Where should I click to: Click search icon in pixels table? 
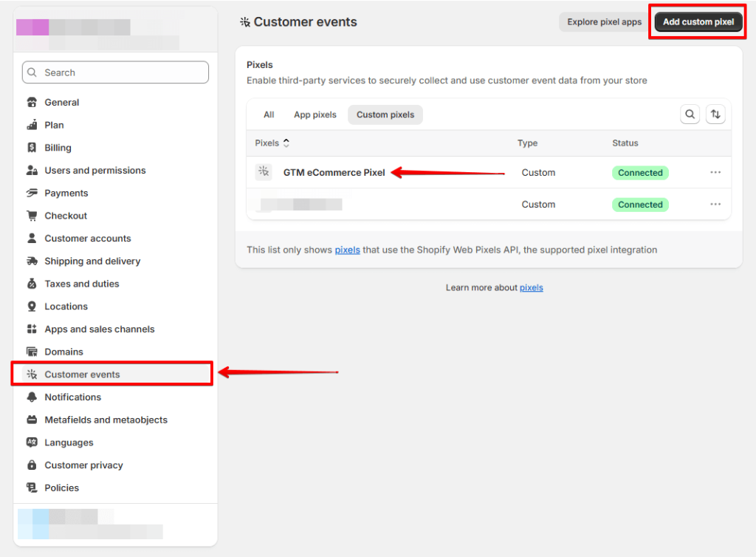[x=690, y=115]
